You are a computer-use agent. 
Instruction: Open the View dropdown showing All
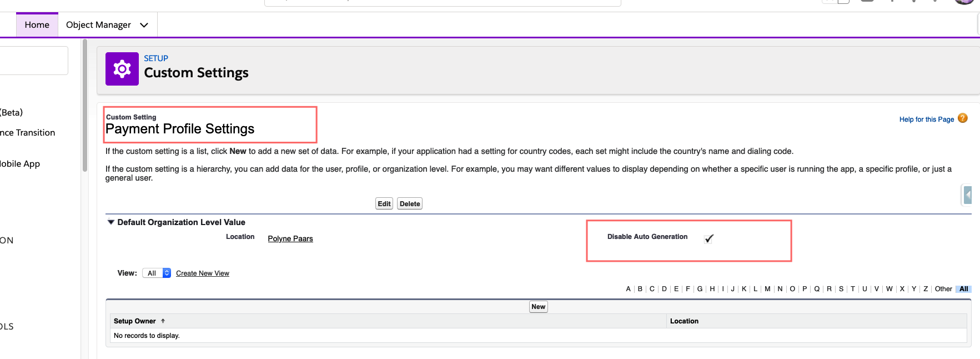[x=157, y=273]
